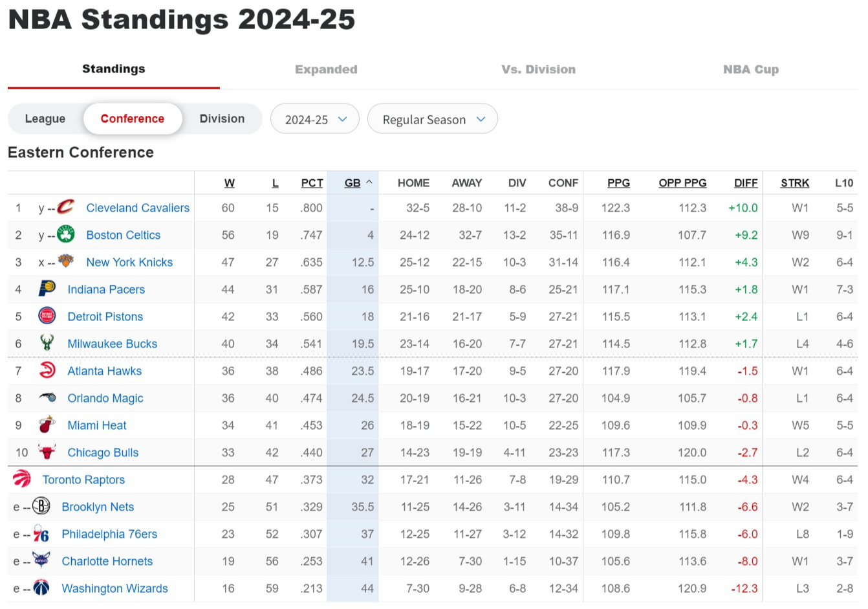Click the Milwaukee Bucks logo

click(47, 343)
